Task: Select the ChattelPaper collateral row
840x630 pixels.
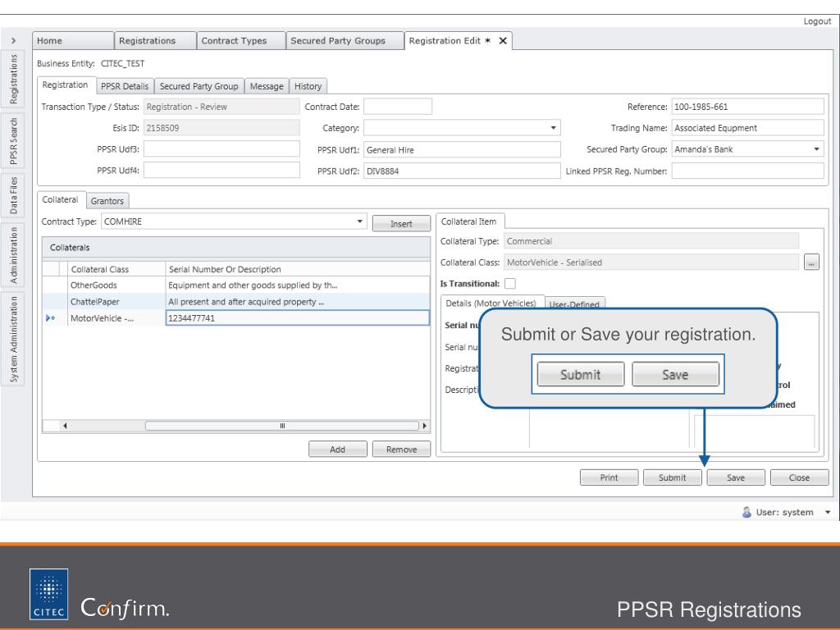Action: [x=235, y=302]
